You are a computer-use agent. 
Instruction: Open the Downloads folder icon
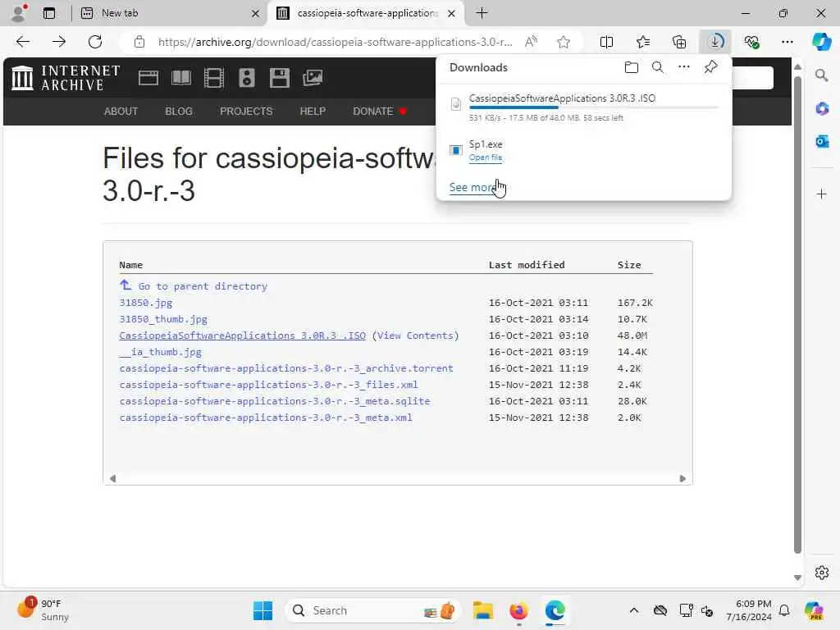coord(631,67)
